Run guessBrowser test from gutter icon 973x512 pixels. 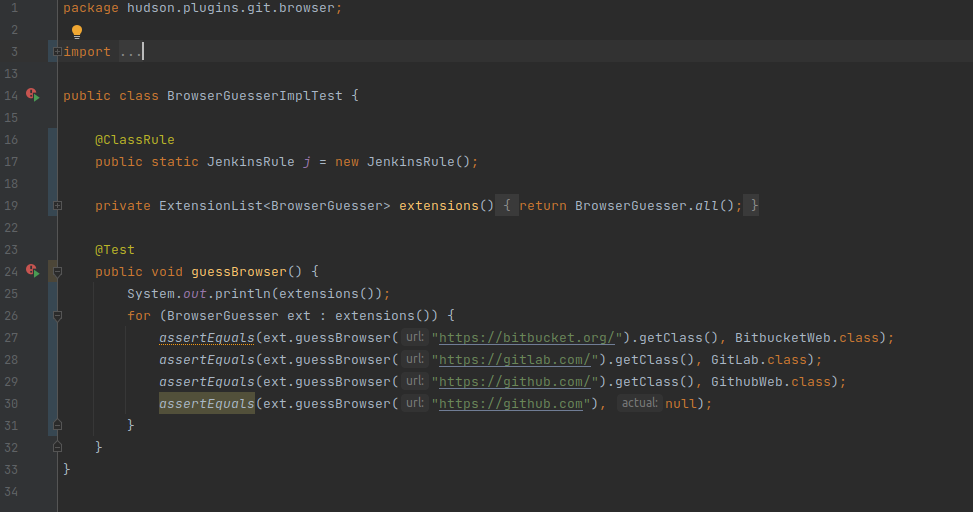click(x=32, y=271)
